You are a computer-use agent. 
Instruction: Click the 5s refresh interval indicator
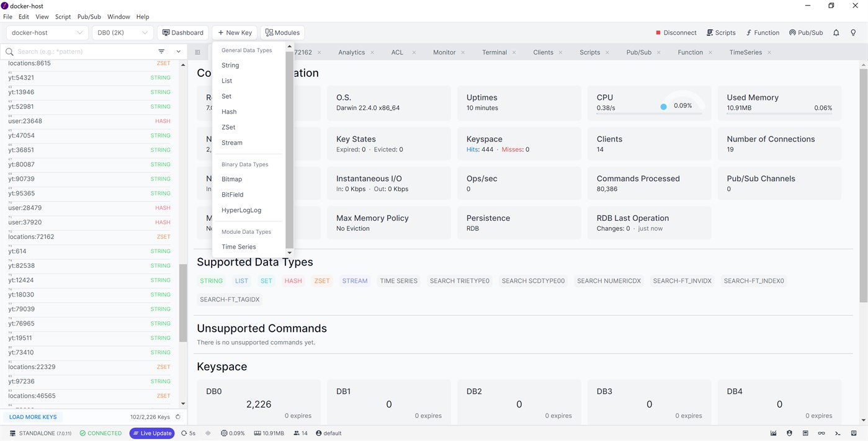(188, 434)
